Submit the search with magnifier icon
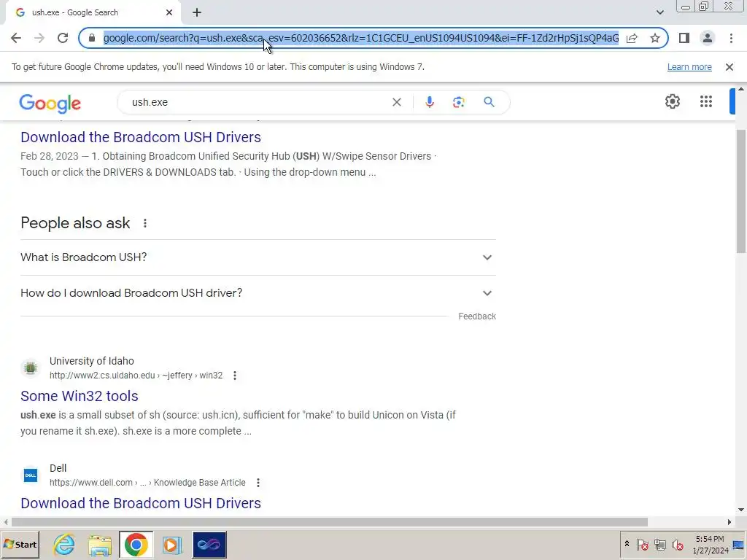This screenshot has height=560, width=747. [489, 102]
